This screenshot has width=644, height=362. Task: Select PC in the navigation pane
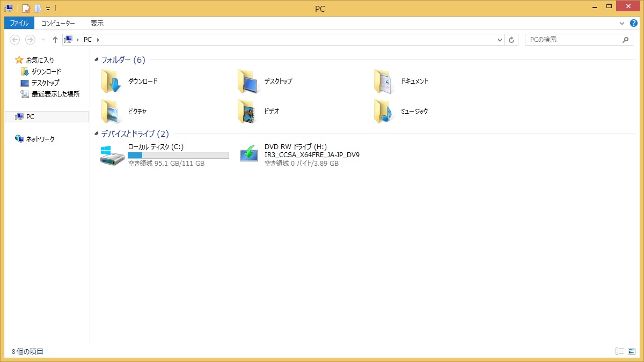[x=30, y=116]
